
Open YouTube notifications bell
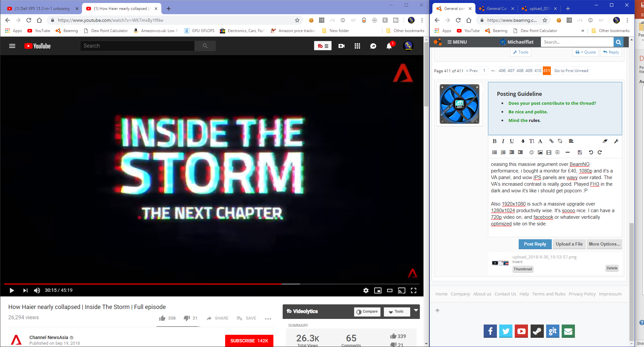coord(389,46)
